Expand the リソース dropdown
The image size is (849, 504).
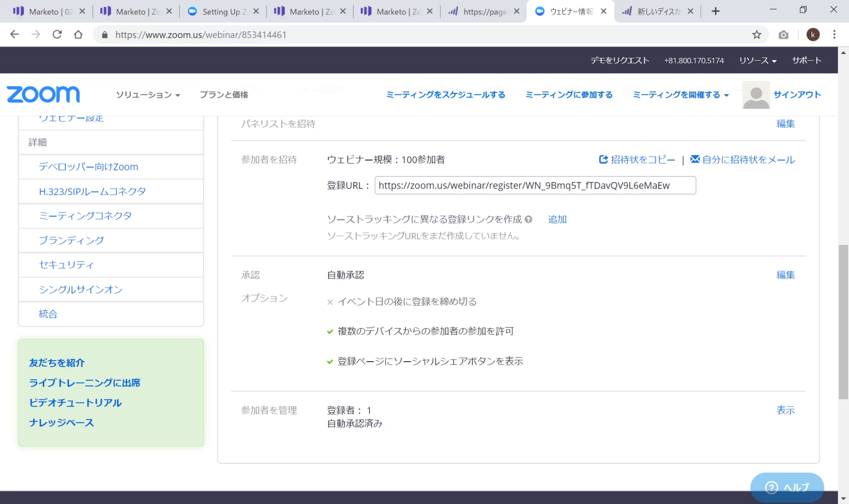tap(758, 61)
